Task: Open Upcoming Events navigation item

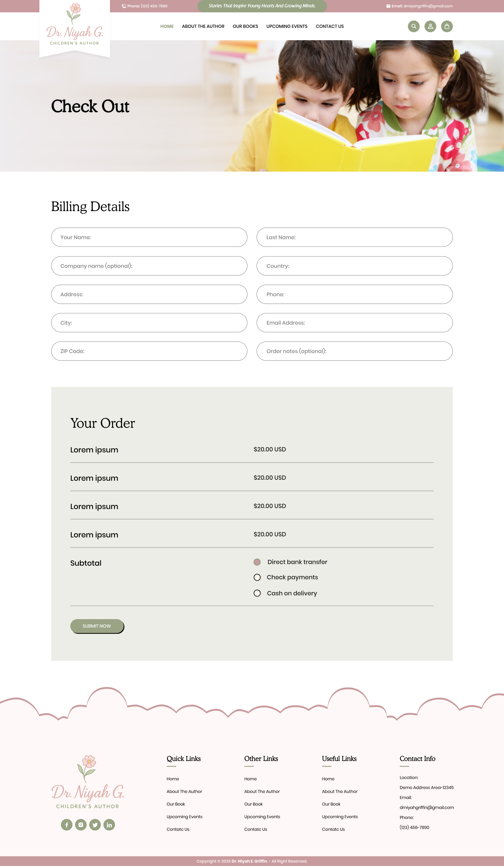Action: 287,27
